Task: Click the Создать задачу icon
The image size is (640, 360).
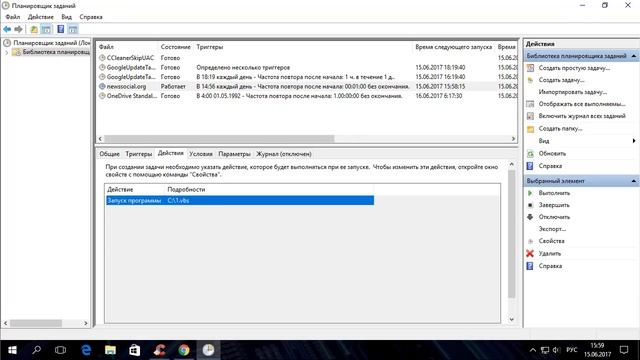Action: pyautogui.click(x=530, y=80)
